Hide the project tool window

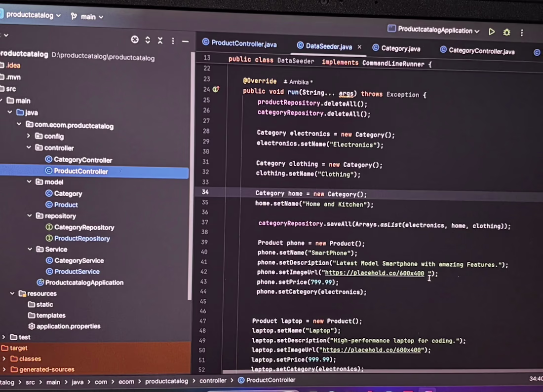click(185, 41)
